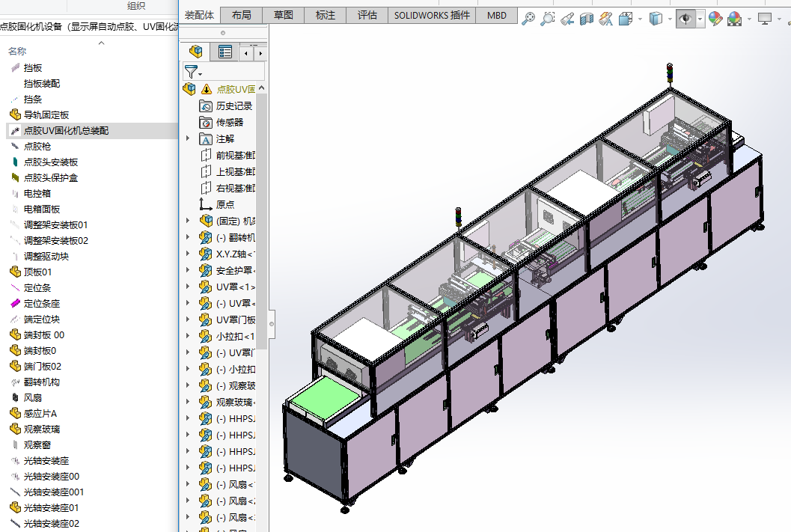Click the Apply Scene icon
Image resolution: width=791 pixels, height=532 pixels.
(735, 19)
